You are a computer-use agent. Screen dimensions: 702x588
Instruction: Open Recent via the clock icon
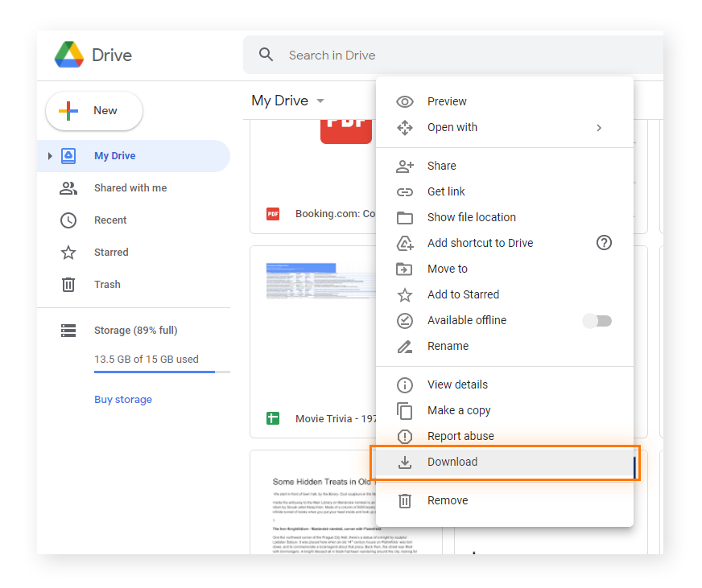pyautogui.click(x=68, y=220)
